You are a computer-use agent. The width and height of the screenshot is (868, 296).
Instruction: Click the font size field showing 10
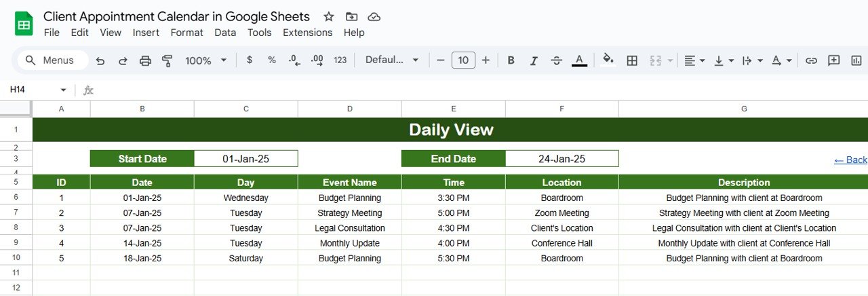(463, 60)
